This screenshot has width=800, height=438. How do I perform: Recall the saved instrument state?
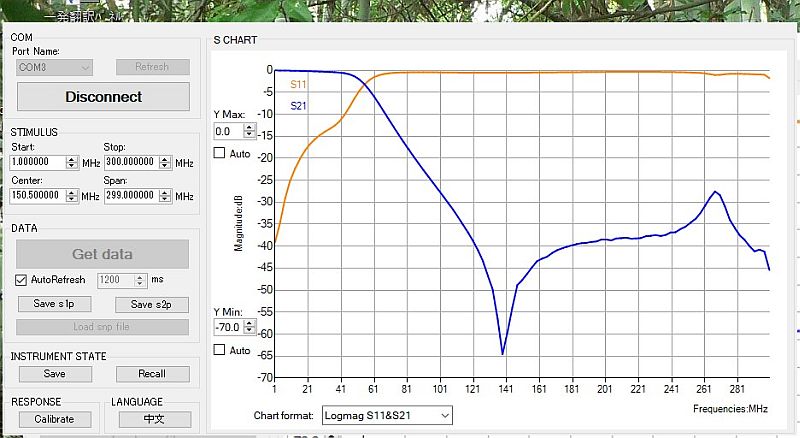click(x=151, y=374)
